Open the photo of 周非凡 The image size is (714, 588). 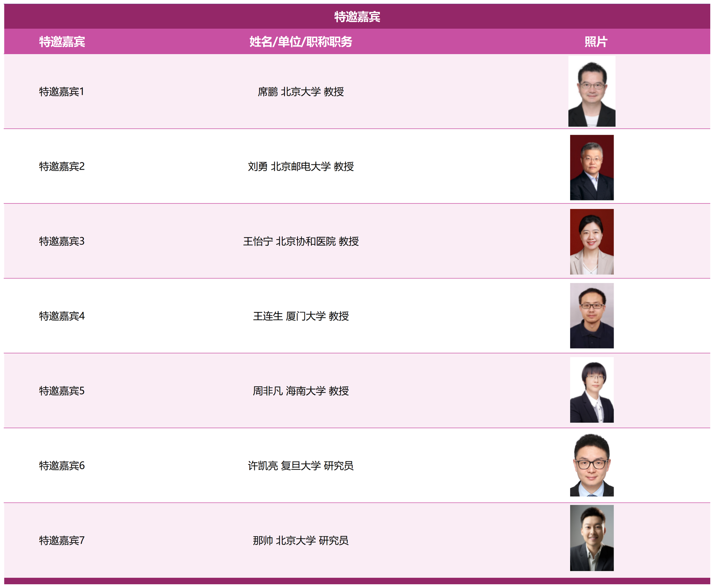pyautogui.click(x=592, y=390)
